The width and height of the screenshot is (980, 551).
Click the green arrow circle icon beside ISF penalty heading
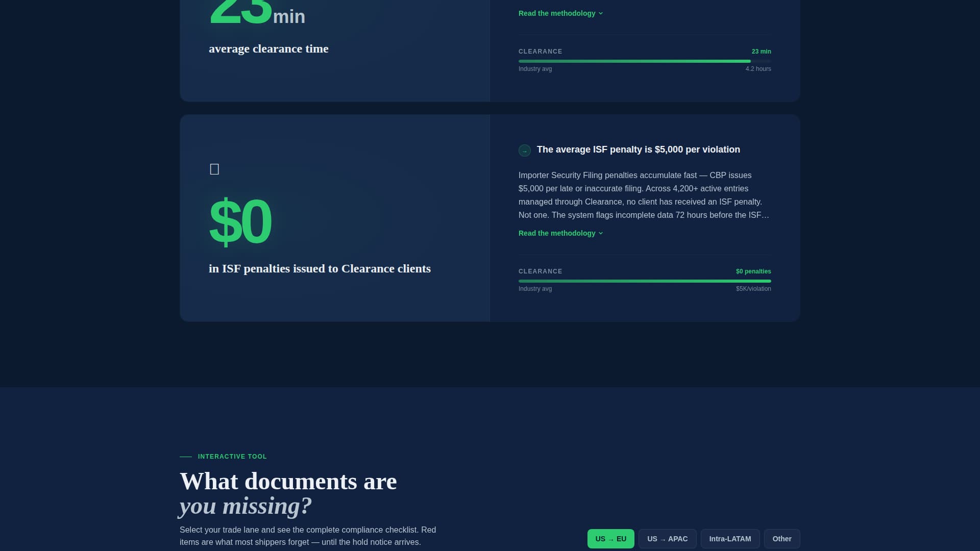pyautogui.click(x=524, y=151)
